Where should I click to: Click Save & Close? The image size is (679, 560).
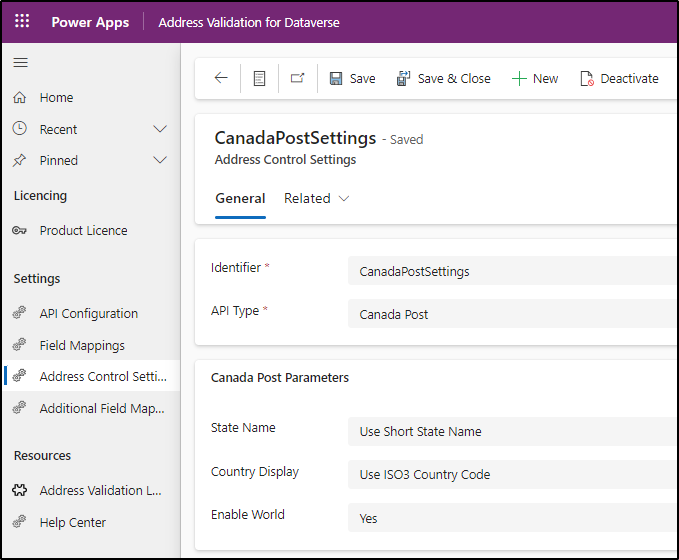coord(444,78)
